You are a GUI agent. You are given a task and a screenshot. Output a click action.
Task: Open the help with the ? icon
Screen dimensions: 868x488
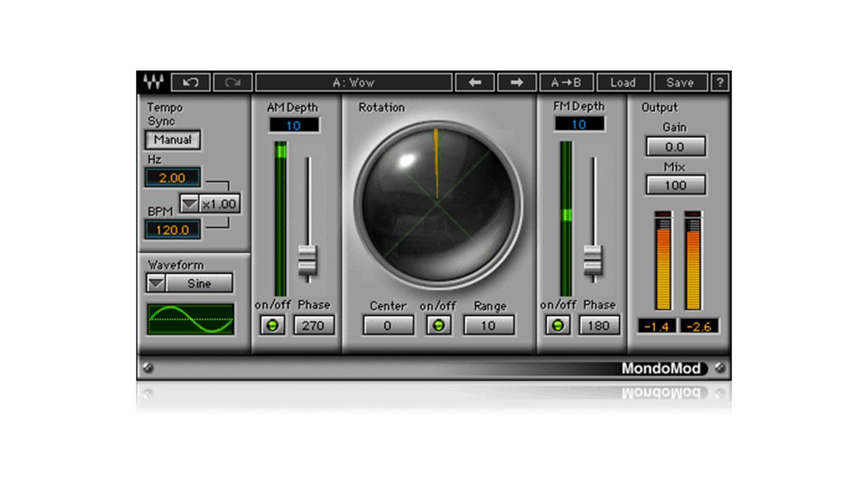tap(719, 82)
